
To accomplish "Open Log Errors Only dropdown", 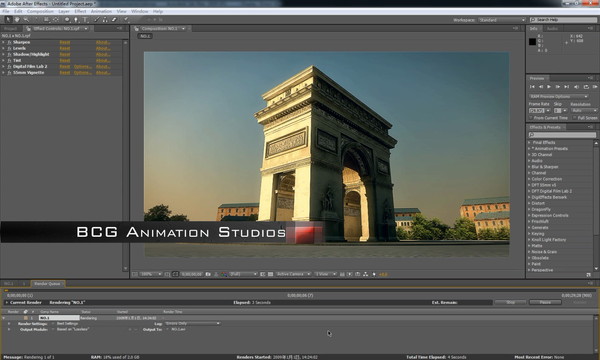I will pos(192,324).
